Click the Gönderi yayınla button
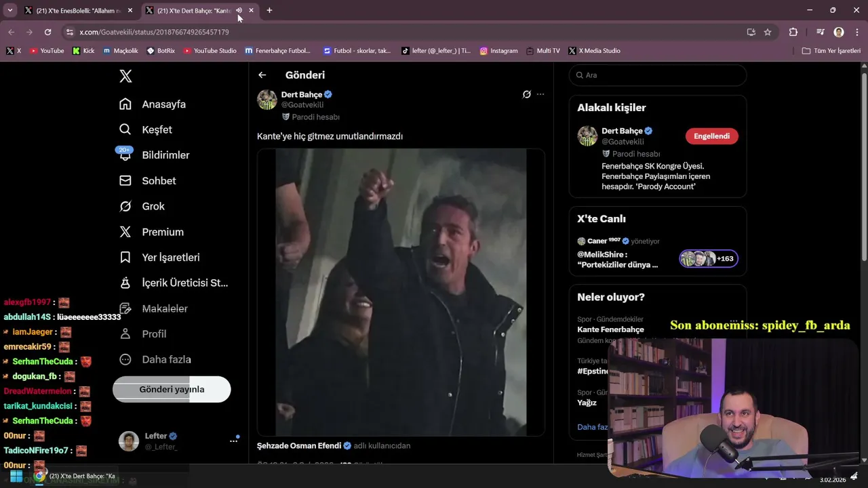 172,389
